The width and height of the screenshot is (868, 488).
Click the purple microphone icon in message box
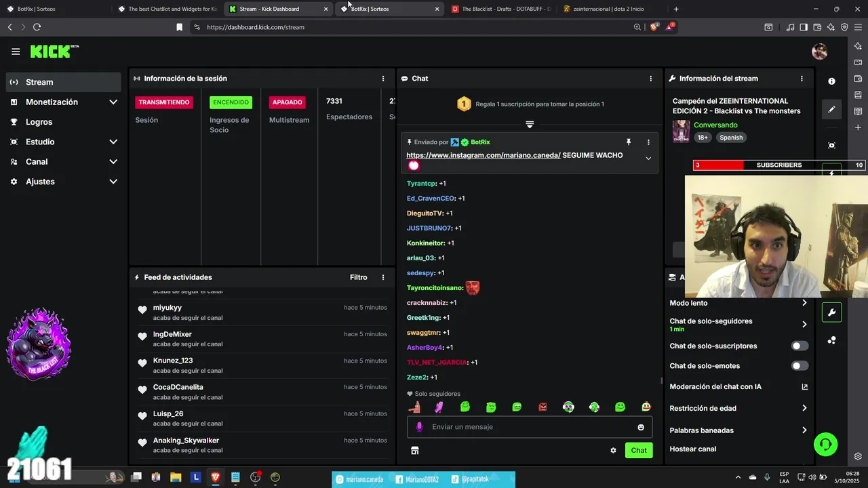419,427
